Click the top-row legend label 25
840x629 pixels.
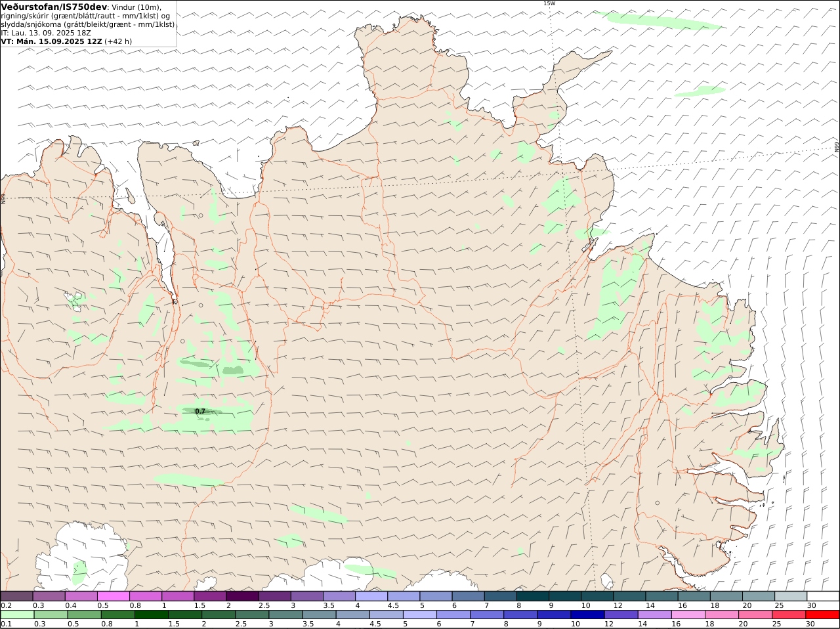point(779,605)
